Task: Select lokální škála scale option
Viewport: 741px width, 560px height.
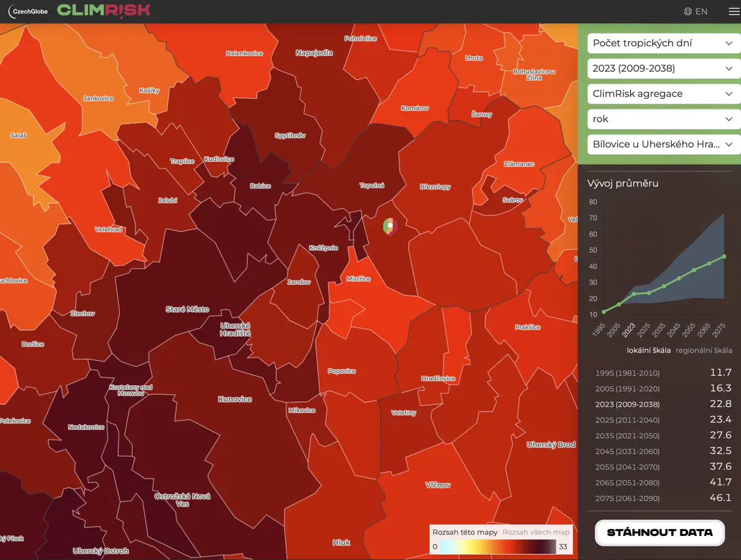Action: (648, 350)
